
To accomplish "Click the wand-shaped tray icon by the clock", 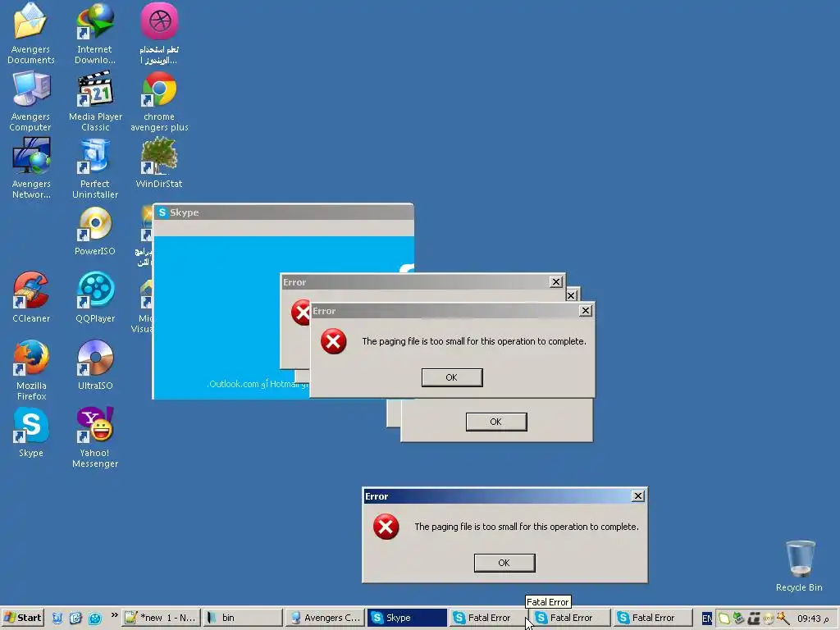I will [783, 619].
